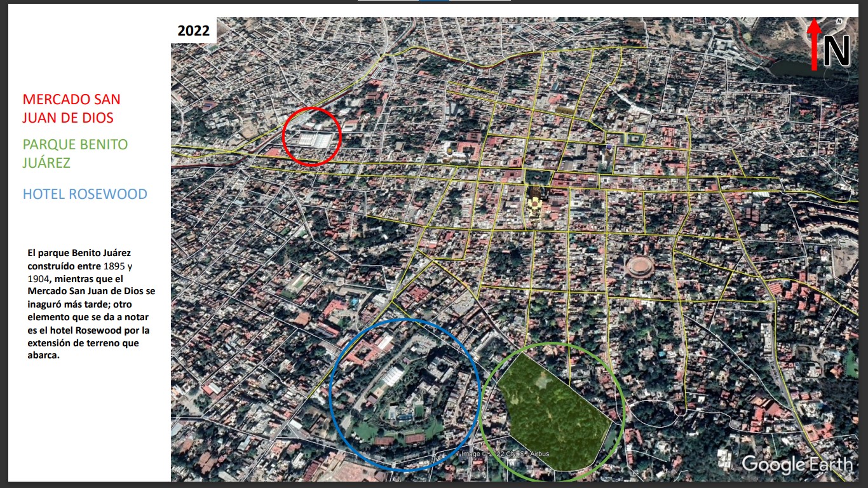
Task: Click the HOTEL ROSEWOOD legend text
Action: click(x=85, y=194)
